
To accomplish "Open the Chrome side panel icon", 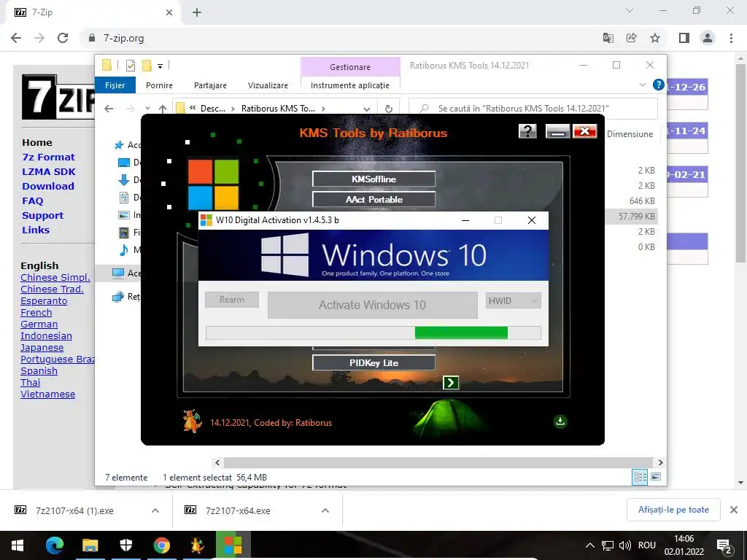I will 684,38.
